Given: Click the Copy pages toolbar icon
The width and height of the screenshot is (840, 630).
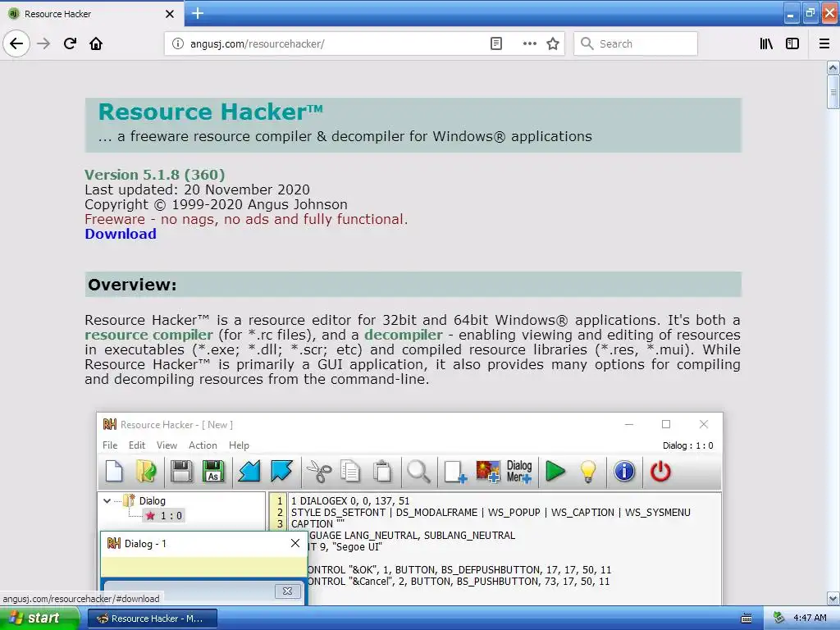Looking at the screenshot, I should tap(350, 472).
